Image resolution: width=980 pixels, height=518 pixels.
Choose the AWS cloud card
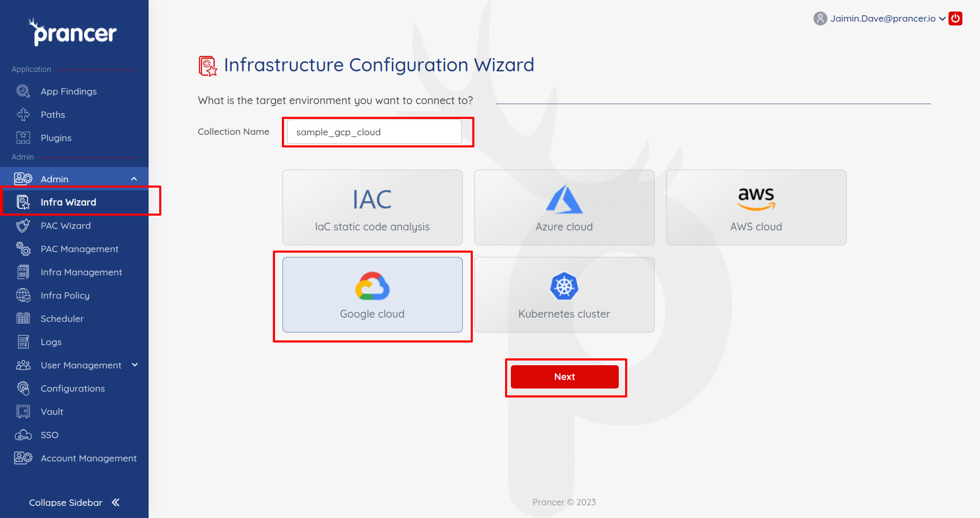click(x=756, y=207)
